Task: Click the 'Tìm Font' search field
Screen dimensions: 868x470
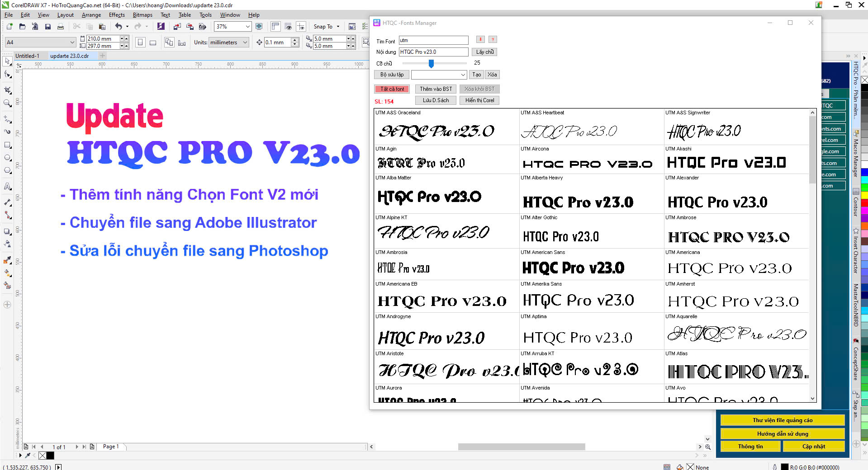Action: [433, 40]
